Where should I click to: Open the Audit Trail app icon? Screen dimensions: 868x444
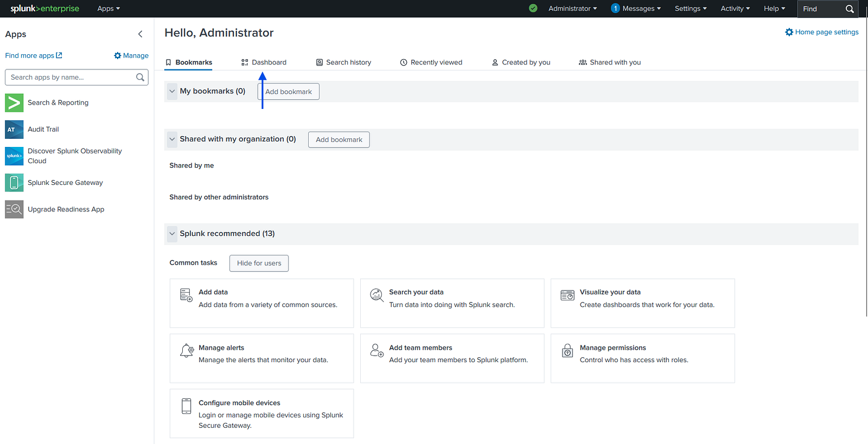click(x=14, y=130)
